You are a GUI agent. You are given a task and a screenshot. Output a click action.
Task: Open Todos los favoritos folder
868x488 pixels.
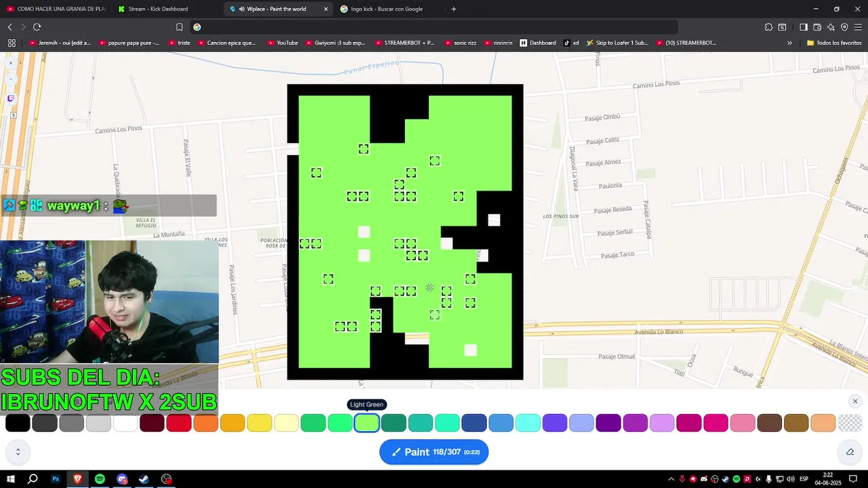(834, 43)
